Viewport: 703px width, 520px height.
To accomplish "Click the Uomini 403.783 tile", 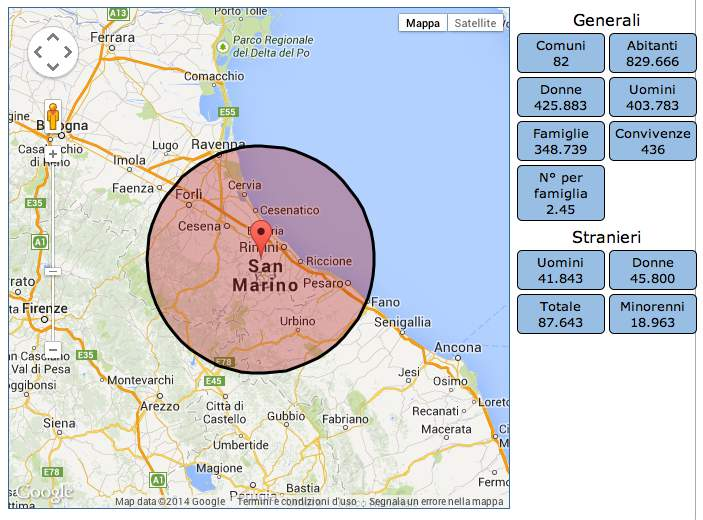I will pyautogui.click(x=653, y=97).
